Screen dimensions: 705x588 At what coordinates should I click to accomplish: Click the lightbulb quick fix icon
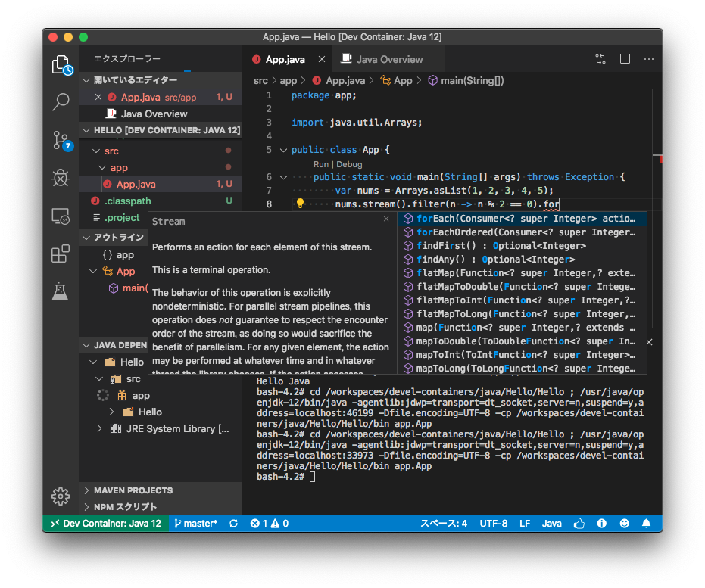300,204
